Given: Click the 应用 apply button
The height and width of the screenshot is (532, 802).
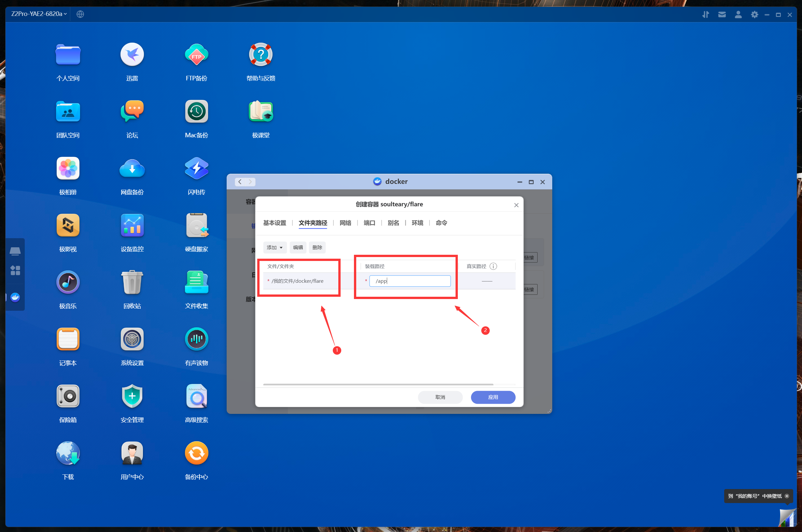Looking at the screenshot, I should (493, 397).
